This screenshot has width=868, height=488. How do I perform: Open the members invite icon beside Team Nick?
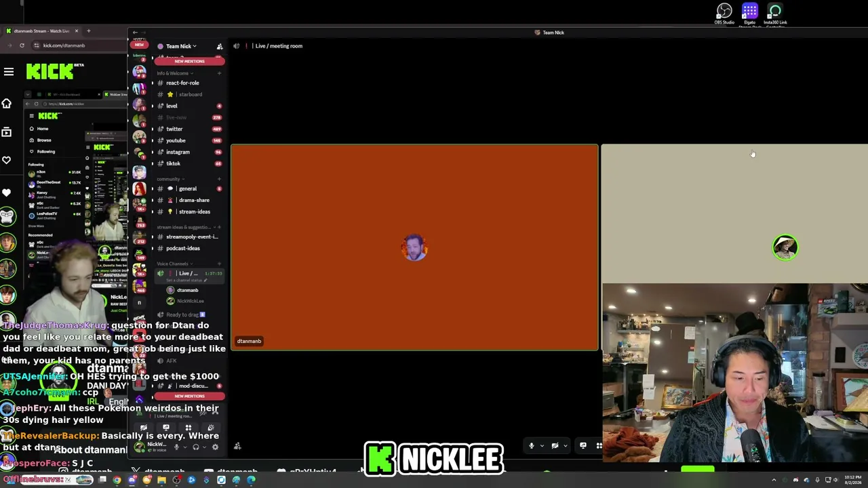(220, 46)
